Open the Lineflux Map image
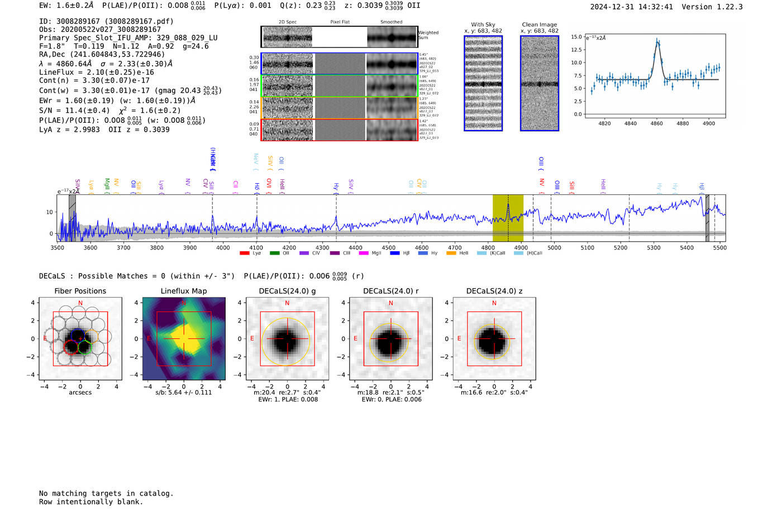The image size is (782, 532). (184, 339)
